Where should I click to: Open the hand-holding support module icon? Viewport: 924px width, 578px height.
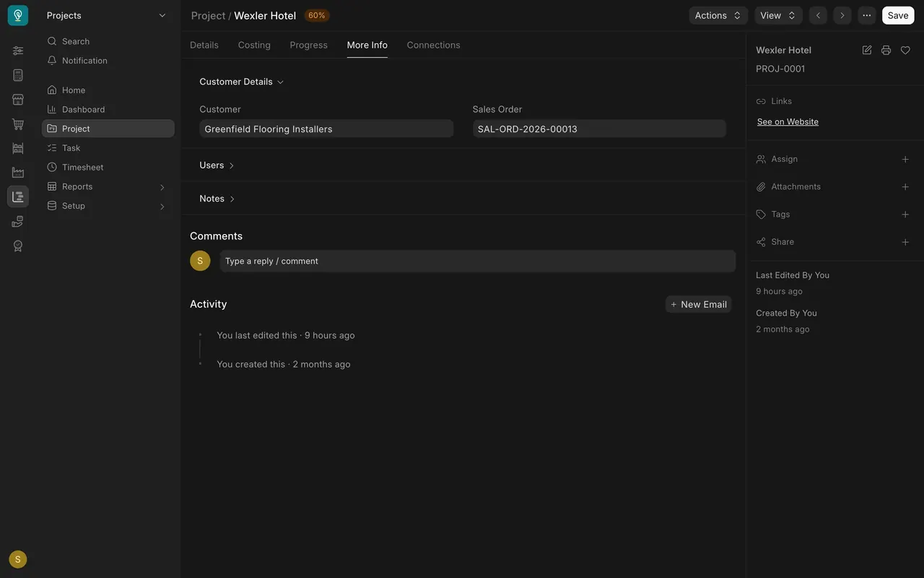point(18,222)
